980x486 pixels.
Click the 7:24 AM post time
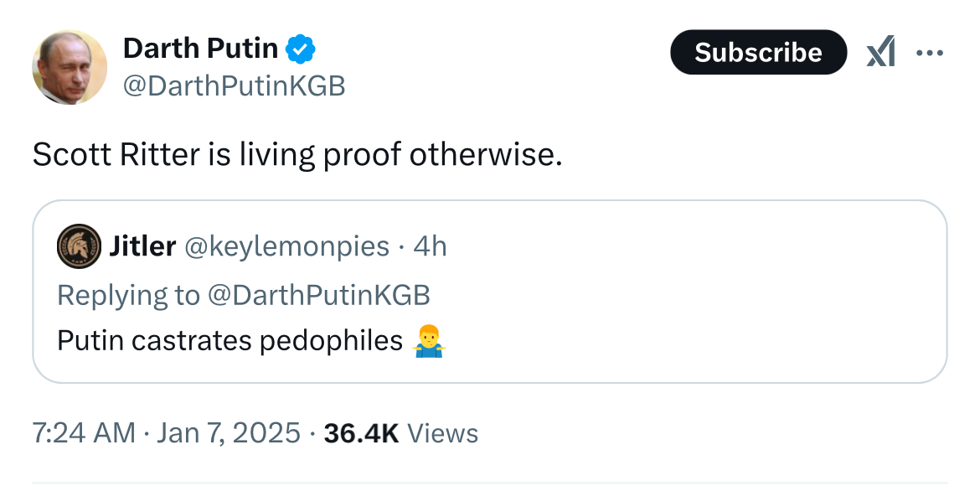[83, 433]
